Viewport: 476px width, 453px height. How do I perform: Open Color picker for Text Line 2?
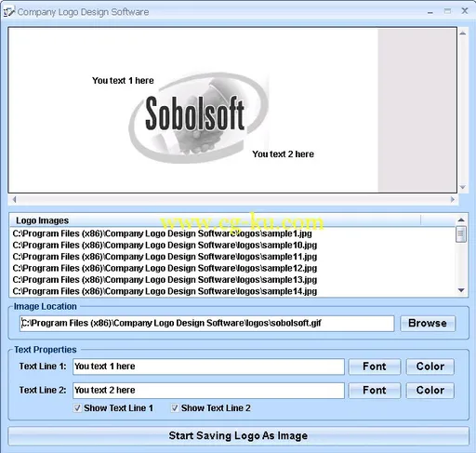click(430, 390)
